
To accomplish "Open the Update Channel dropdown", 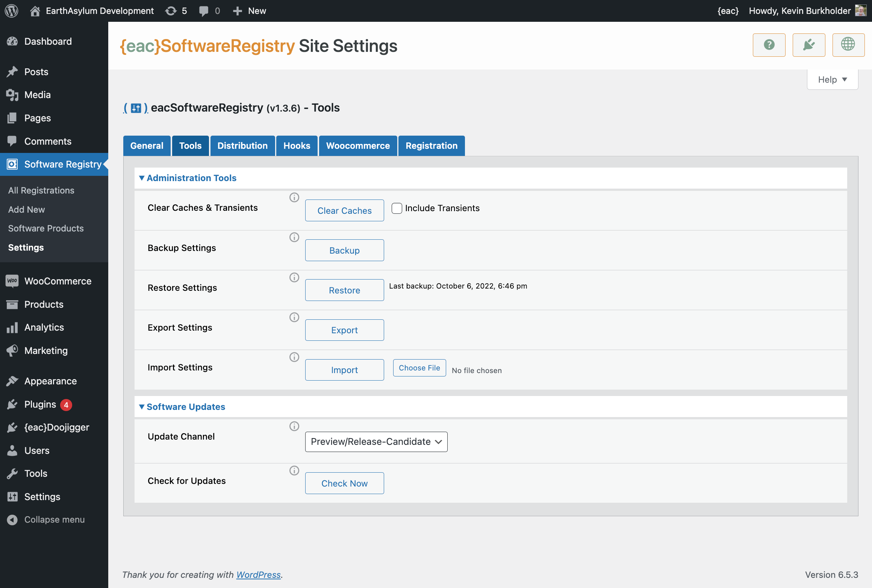I will (x=376, y=441).
